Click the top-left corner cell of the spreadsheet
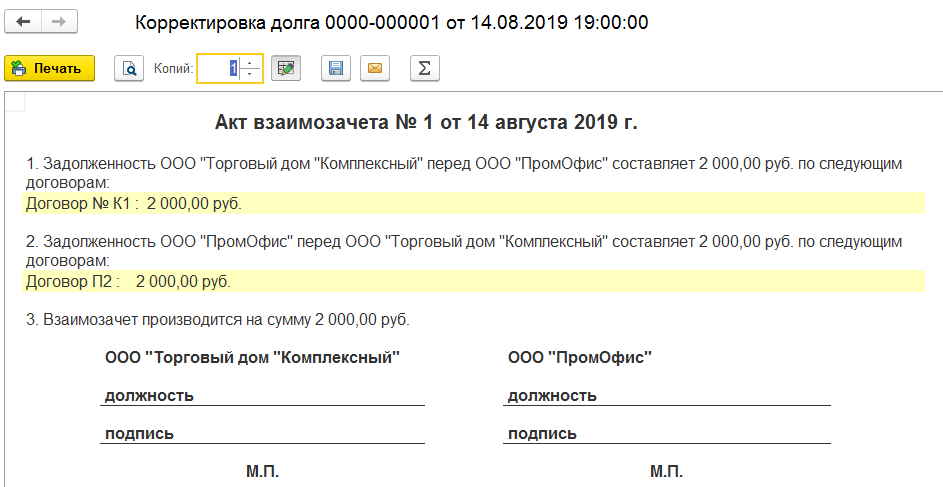This screenshot has height=487, width=943. click(15, 102)
